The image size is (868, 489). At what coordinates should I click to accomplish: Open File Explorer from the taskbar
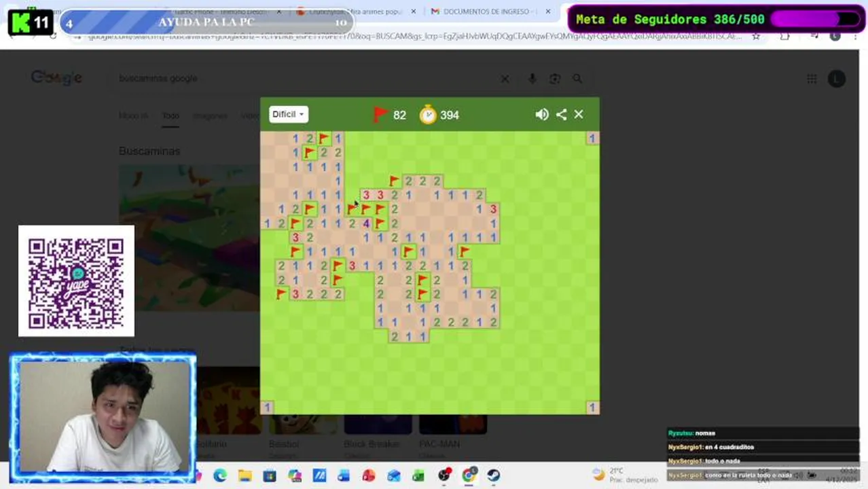tap(245, 475)
